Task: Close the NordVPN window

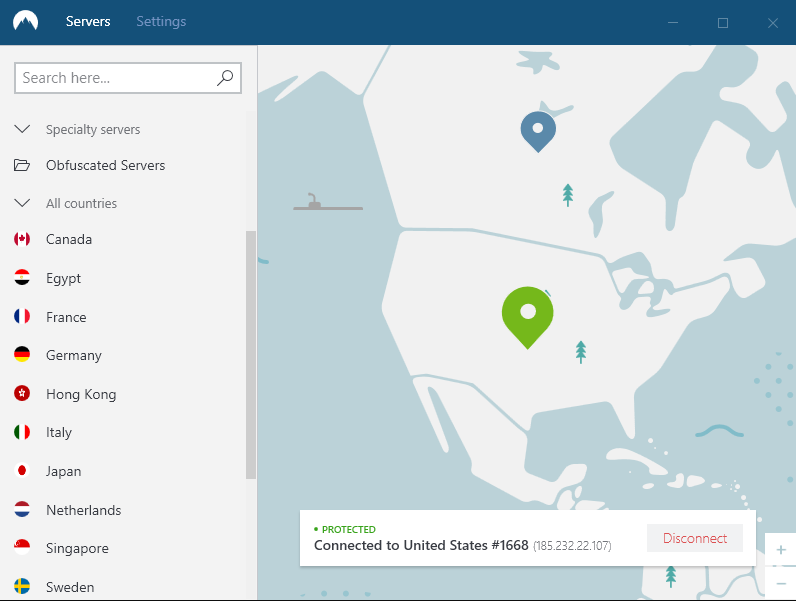Action: click(773, 23)
